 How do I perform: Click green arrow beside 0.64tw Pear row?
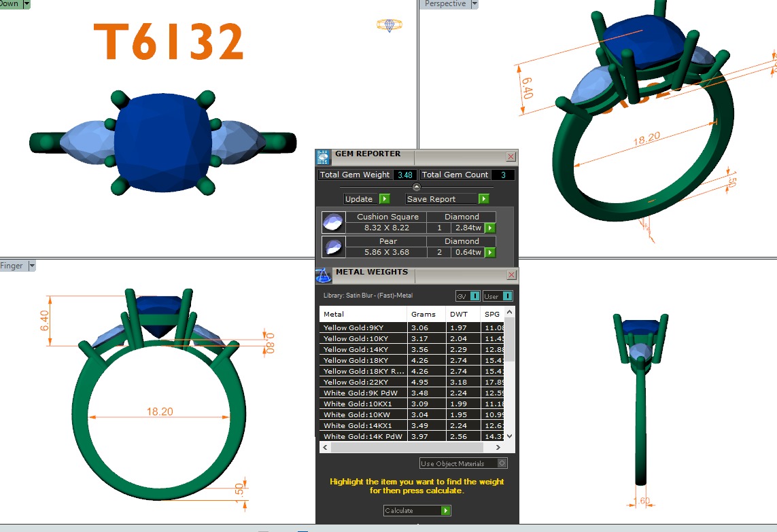click(x=489, y=253)
